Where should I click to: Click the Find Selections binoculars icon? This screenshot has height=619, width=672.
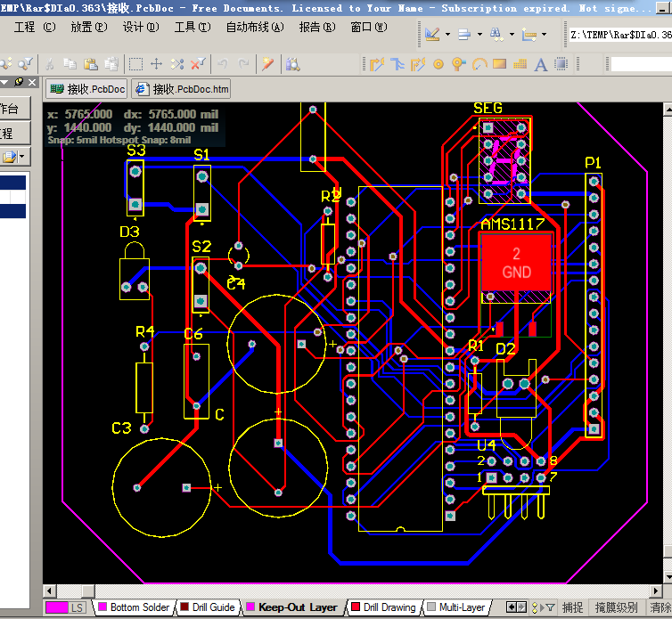coord(496,34)
